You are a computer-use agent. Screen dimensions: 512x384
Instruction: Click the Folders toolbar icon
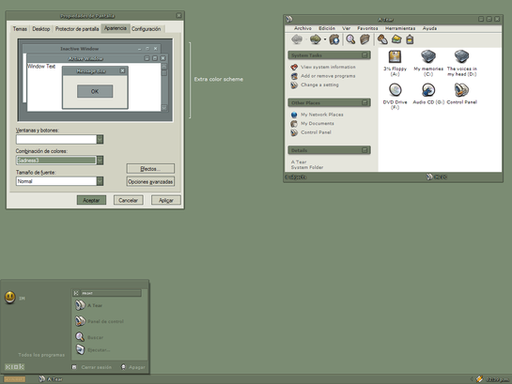tap(365, 39)
